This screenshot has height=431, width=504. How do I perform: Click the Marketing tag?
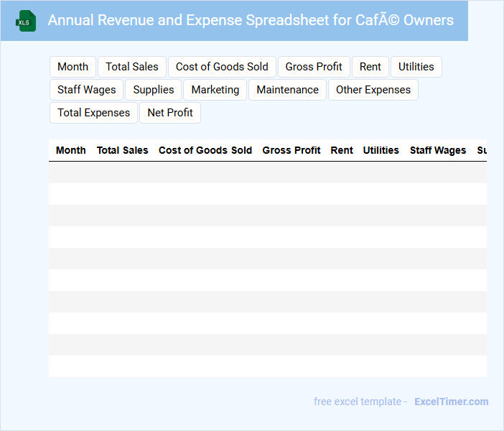tap(215, 90)
